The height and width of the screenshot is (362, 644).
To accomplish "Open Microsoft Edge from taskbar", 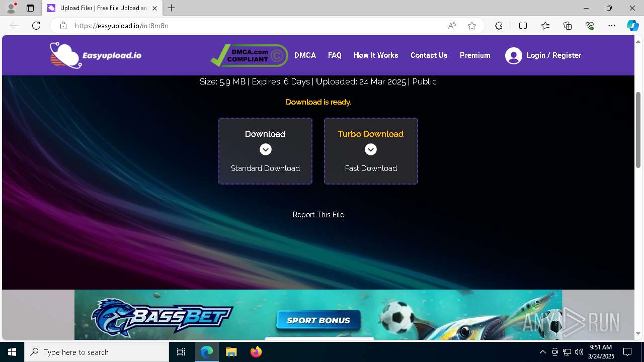I will click(207, 352).
